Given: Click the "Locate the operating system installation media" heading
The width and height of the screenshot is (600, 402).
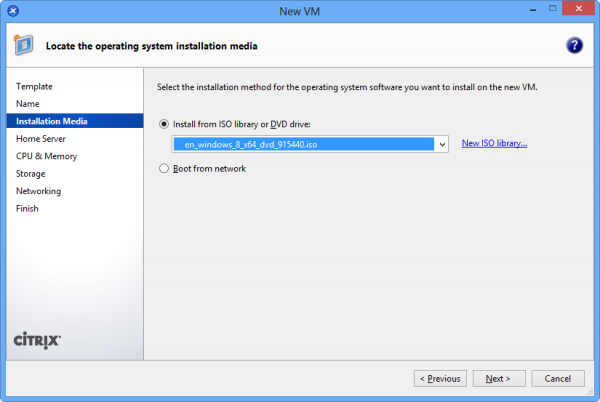Looking at the screenshot, I should click(152, 46).
